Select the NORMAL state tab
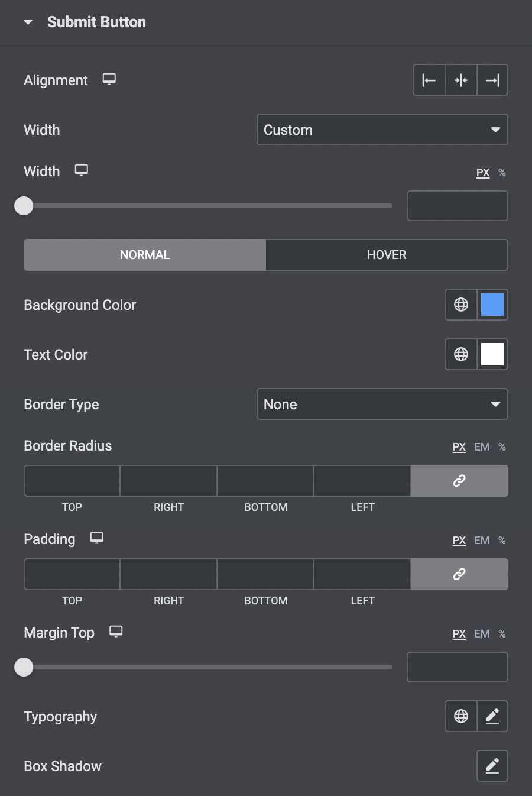Image resolution: width=532 pixels, height=796 pixels. (144, 255)
